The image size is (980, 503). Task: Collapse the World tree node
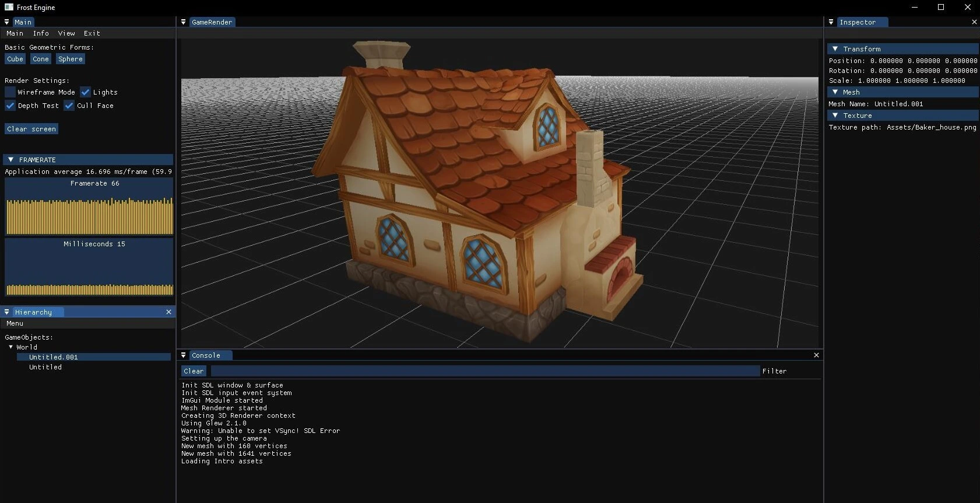click(10, 347)
